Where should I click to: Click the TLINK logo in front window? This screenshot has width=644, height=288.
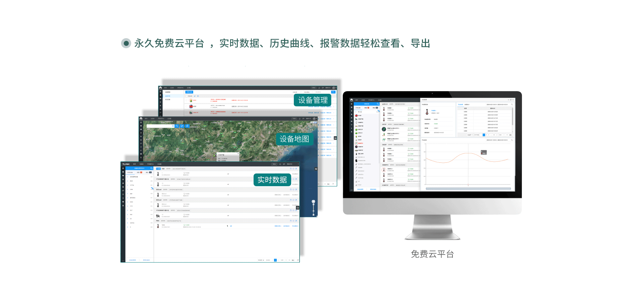coord(126,164)
